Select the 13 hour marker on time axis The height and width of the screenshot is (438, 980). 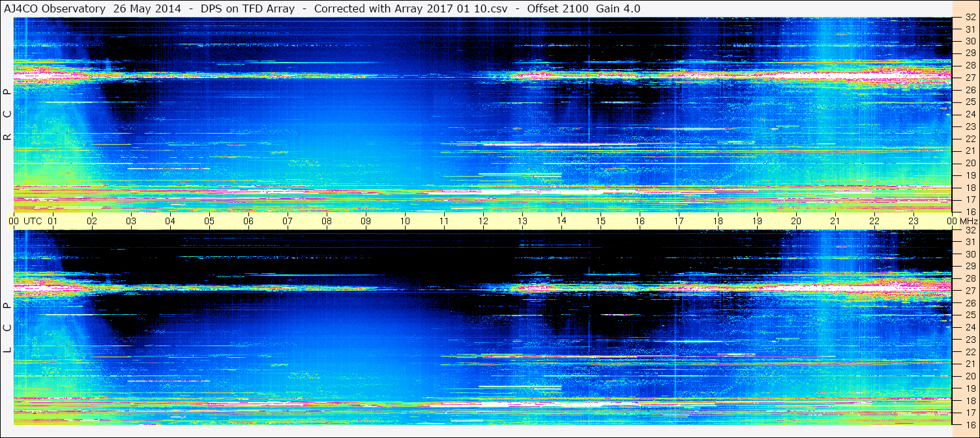[x=522, y=221]
